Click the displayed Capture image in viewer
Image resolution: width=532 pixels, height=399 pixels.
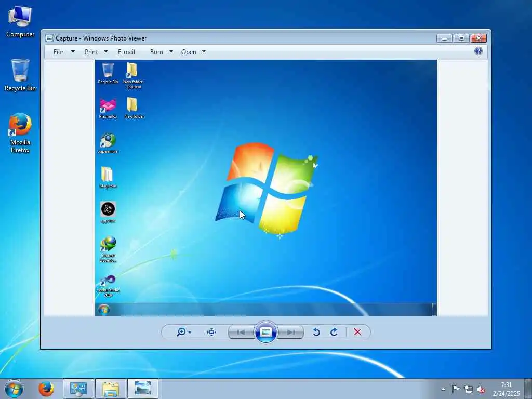coord(266,188)
